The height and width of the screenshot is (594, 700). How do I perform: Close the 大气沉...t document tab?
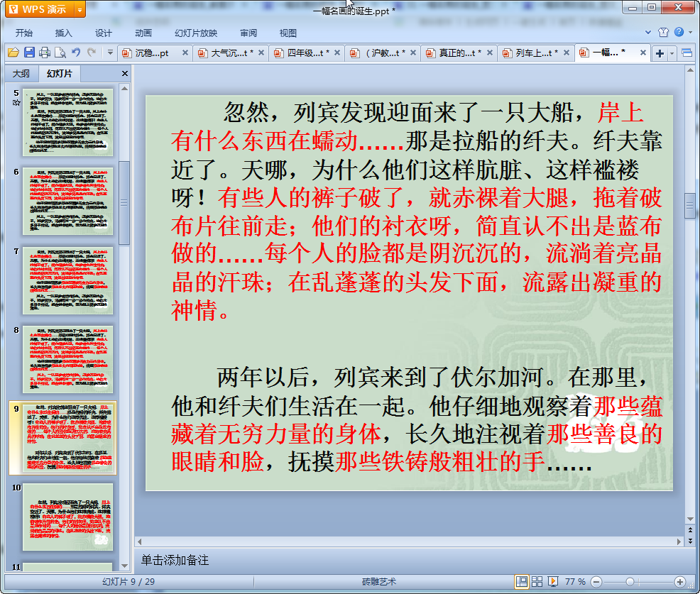pos(261,53)
